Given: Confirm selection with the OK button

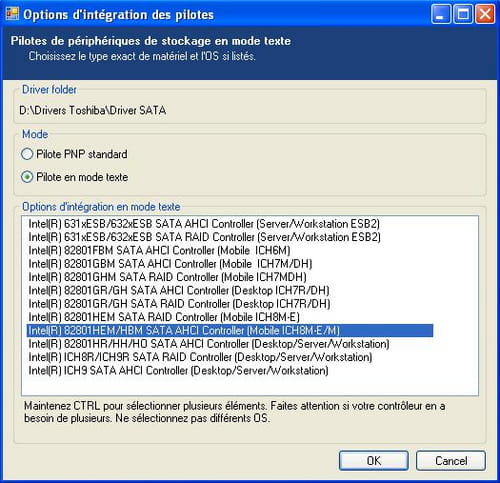Looking at the screenshot, I should (374, 461).
